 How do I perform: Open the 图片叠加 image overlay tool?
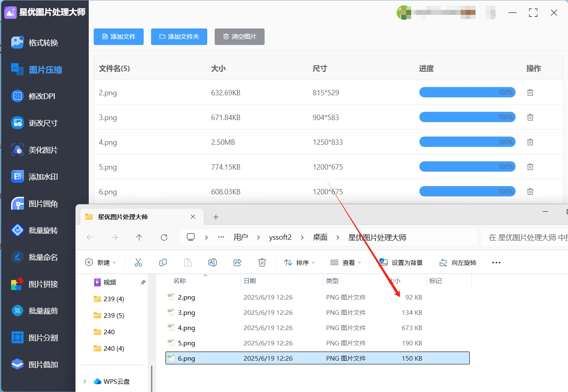pos(35,364)
